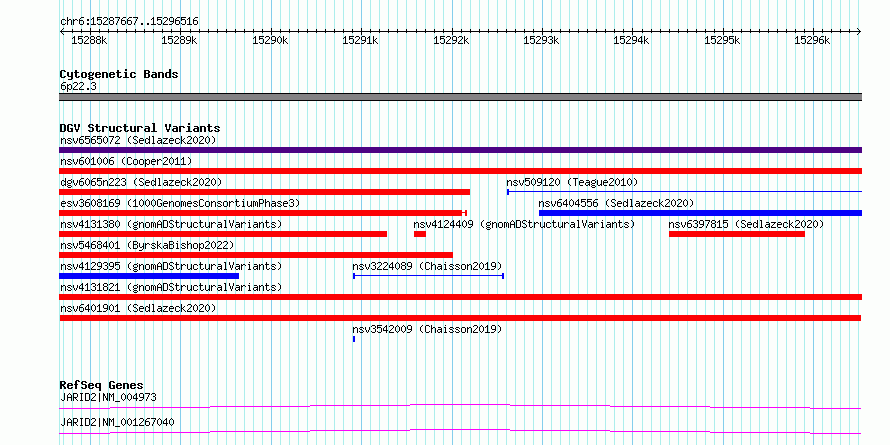890x445 pixels.
Task: Open variant label nsv3542009 (Chaisson2019)
Action: 427,329
